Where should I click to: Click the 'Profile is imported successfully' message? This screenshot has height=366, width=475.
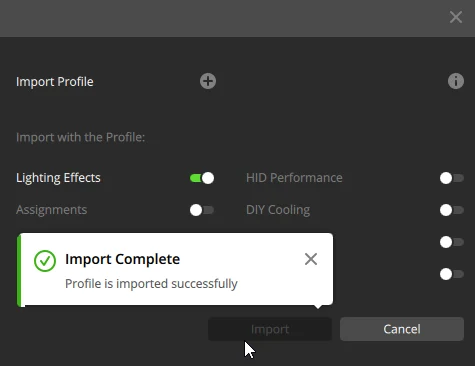pyautogui.click(x=151, y=284)
